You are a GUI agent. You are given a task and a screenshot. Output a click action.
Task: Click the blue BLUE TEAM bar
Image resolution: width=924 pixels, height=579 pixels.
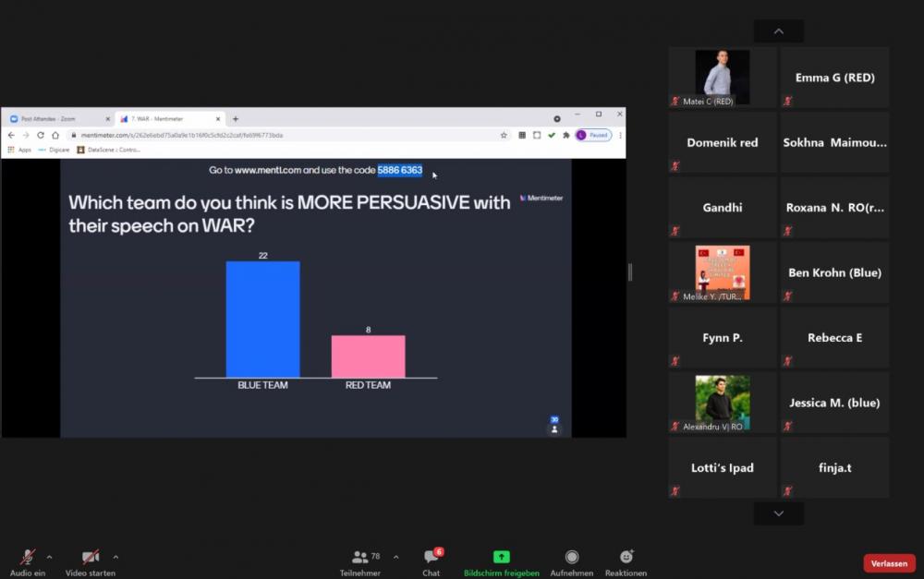pyautogui.click(x=262, y=320)
